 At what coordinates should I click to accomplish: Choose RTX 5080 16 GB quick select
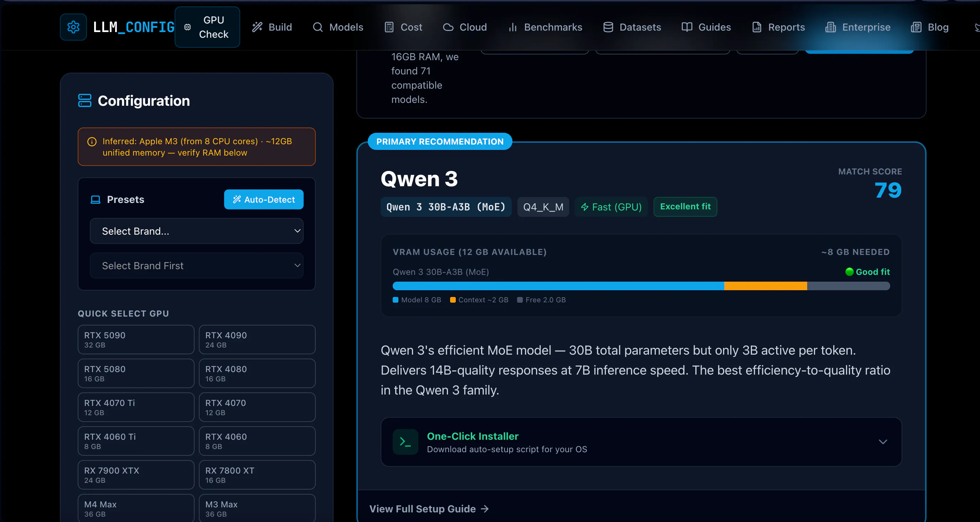(136, 374)
